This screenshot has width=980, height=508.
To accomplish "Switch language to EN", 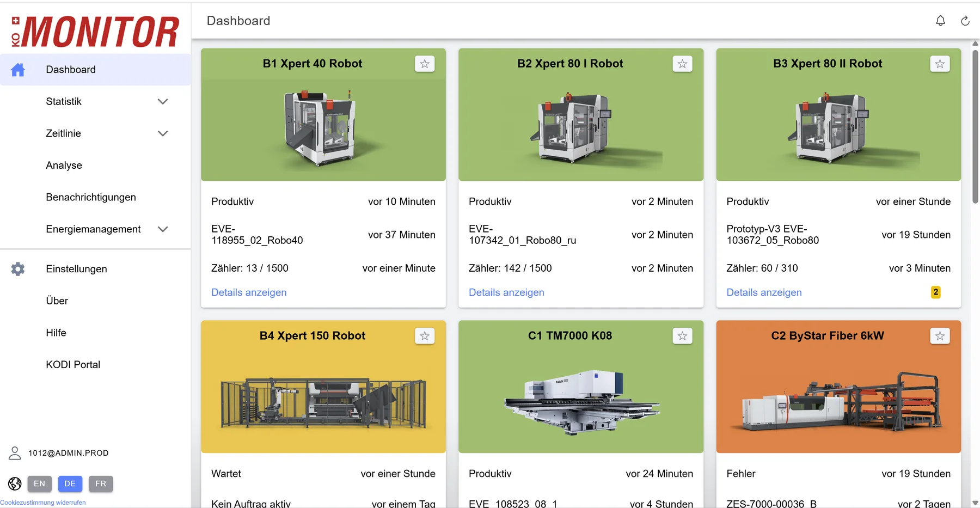I will pyautogui.click(x=40, y=483).
